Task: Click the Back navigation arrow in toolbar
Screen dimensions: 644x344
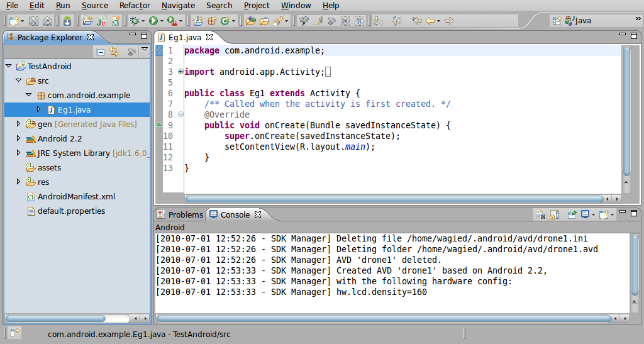Action: click(x=430, y=21)
